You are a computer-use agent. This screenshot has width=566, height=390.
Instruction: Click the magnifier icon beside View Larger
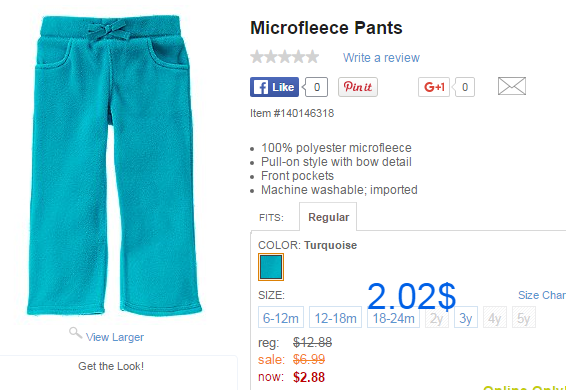(75, 333)
